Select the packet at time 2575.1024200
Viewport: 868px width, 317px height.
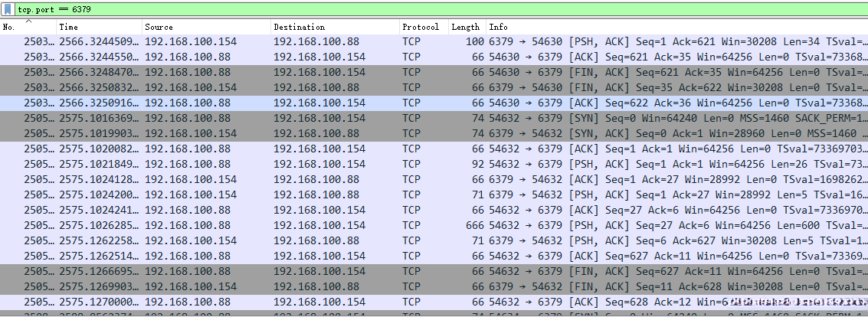(x=434, y=194)
